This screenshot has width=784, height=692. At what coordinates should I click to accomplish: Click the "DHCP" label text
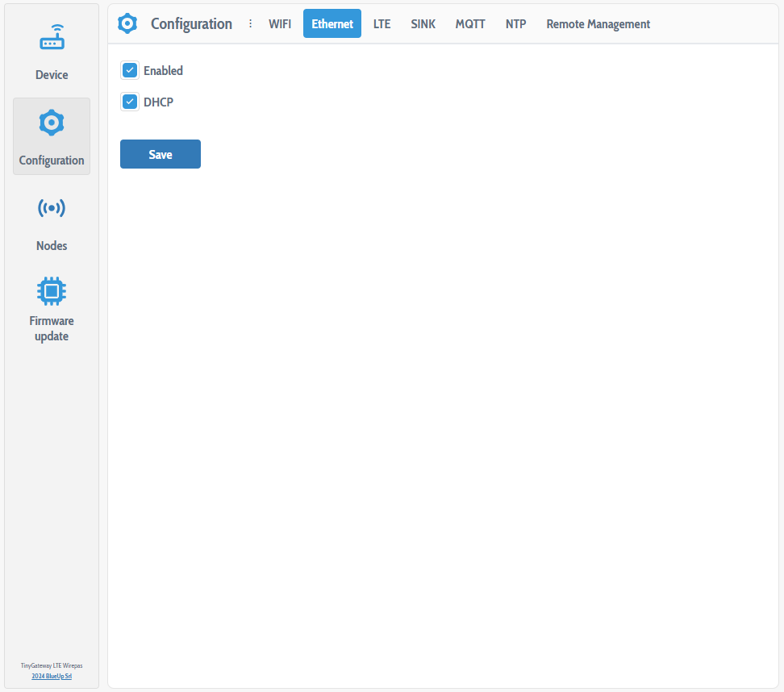click(158, 102)
